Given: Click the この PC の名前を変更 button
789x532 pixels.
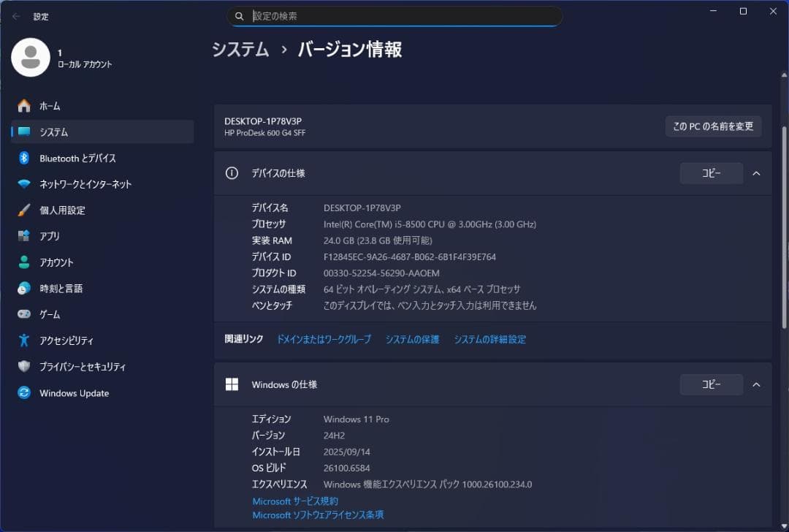Looking at the screenshot, I should click(x=713, y=126).
